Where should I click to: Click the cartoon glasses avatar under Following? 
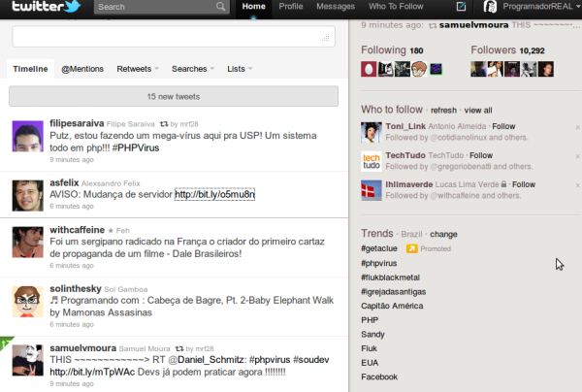point(419,69)
